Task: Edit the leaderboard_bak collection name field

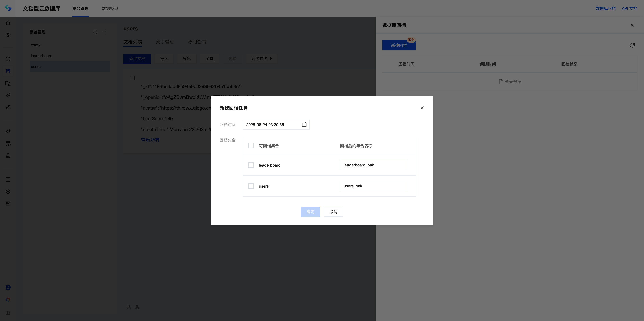Action: [x=373, y=165]
